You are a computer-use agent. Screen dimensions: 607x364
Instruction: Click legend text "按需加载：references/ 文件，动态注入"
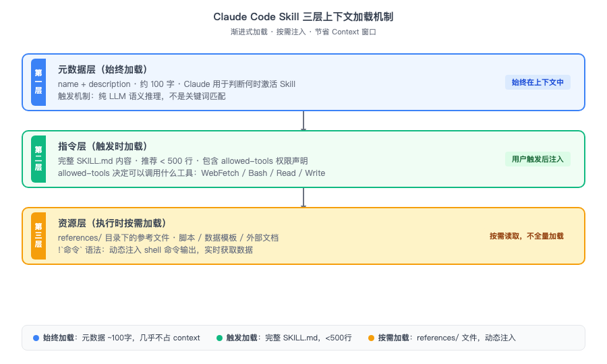pyautogui.click(x=447, y=338)
